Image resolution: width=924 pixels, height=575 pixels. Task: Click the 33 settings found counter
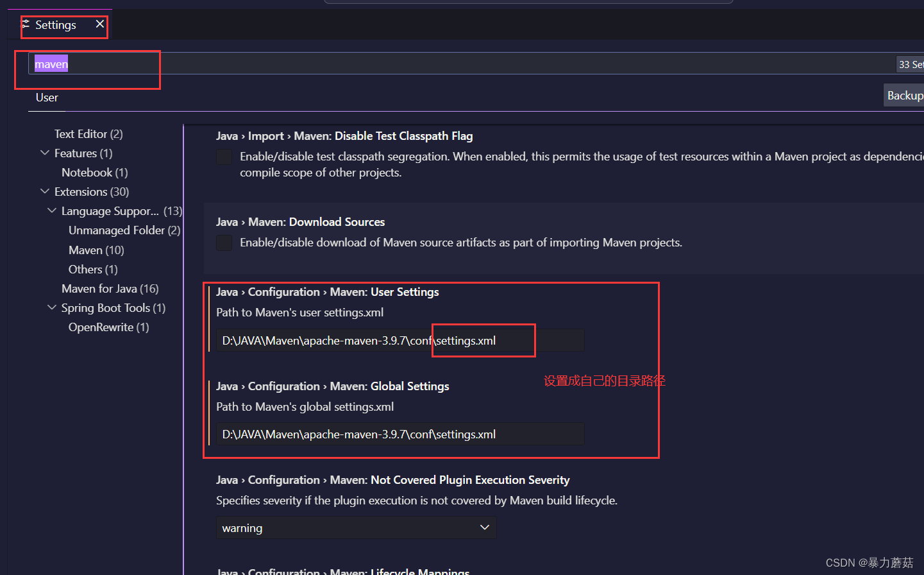(x=910, y=64)
